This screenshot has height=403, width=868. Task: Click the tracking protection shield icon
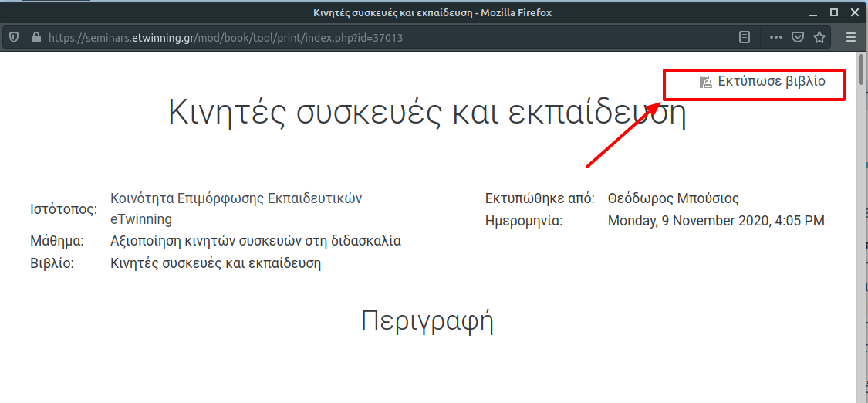[x=14, y=37]
